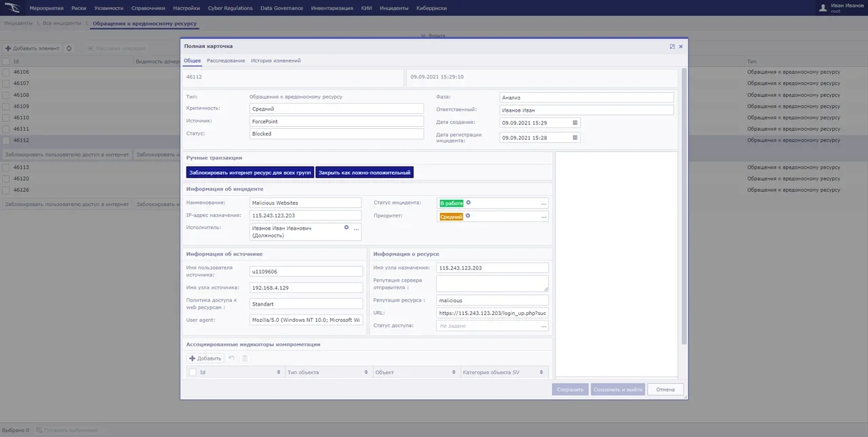Select checkbox for row 46113

click(x=5, y=167)
